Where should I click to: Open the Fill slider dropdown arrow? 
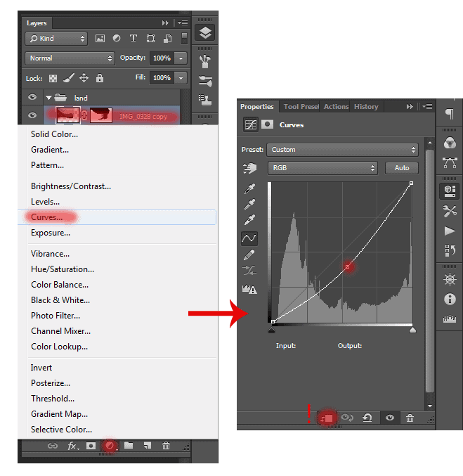coord(181,78)
